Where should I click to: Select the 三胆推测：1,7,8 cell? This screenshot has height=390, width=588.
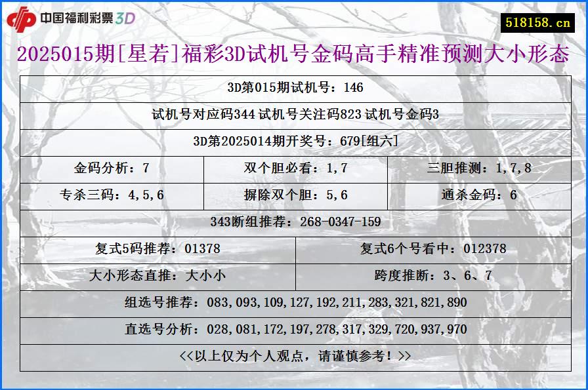point(481,165)
